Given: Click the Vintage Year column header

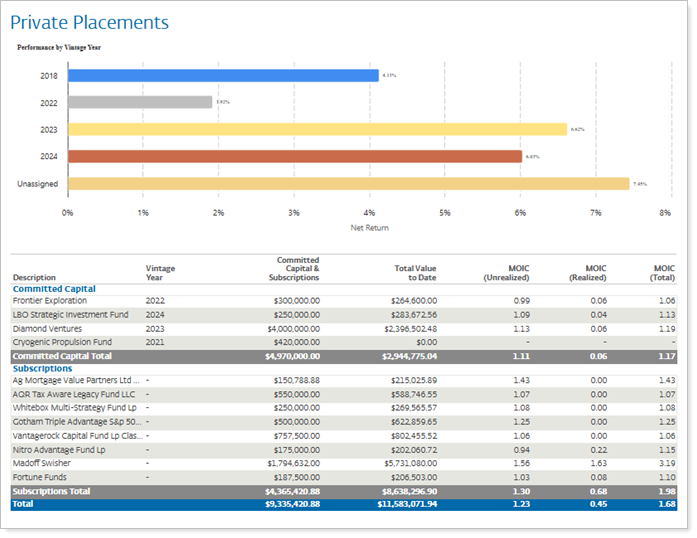Looking at the screenshot, I should click(x=160, y=273).
